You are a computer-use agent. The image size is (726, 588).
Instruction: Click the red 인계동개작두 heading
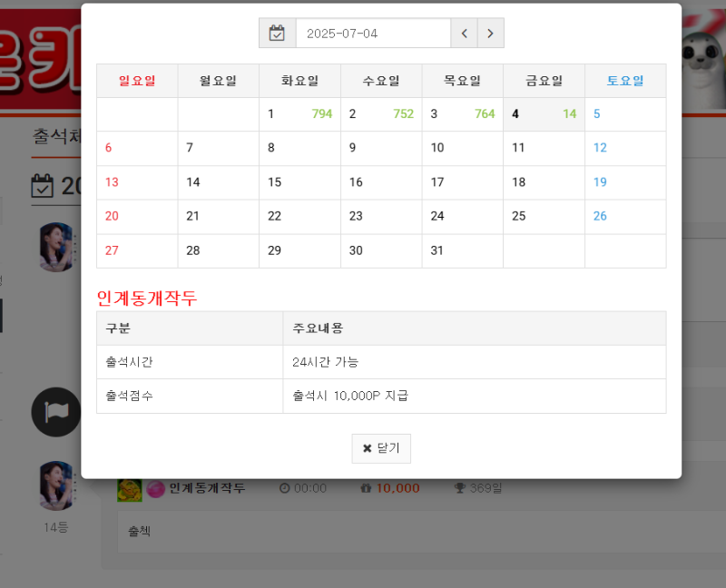point(147,298)
